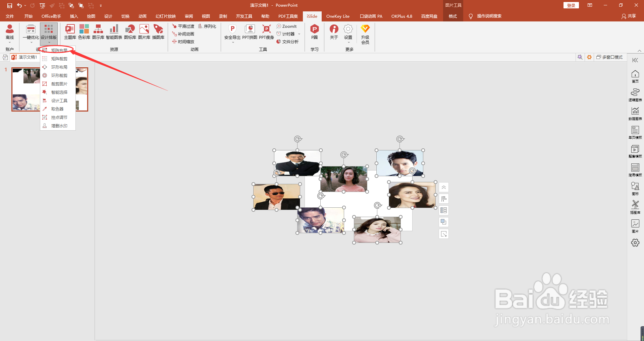Select 取色器 color picker menu item
This screenshot has width=644, height=341.
(x=58, y=109)
